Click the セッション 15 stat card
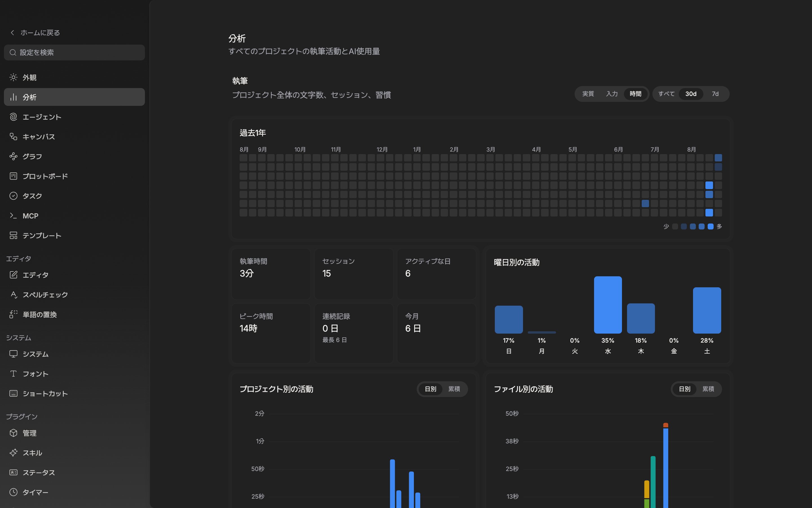812x508 pixels. 354,274
